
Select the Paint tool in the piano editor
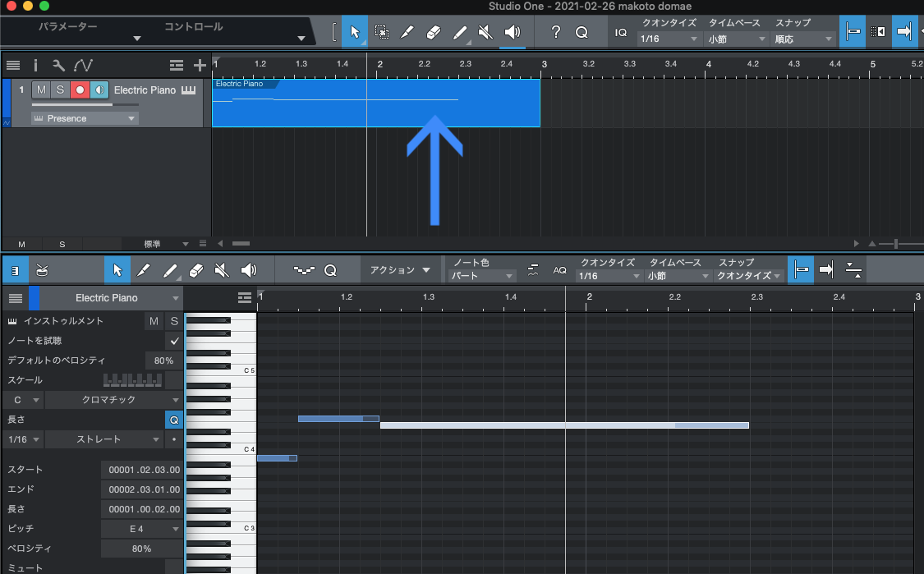143,270
